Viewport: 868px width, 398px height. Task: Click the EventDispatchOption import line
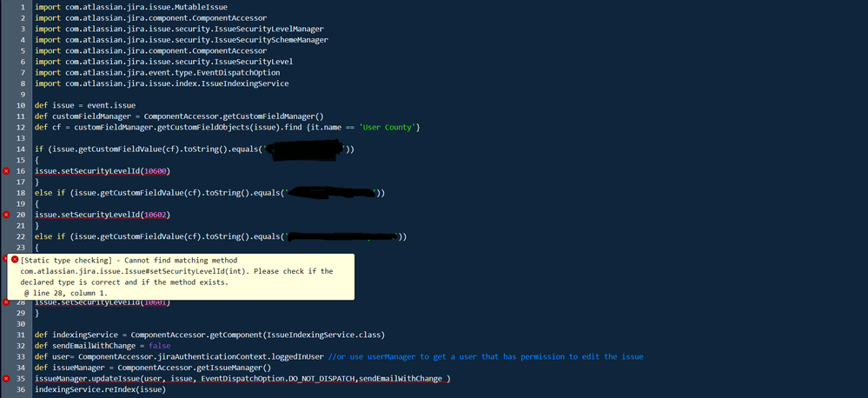tap(156, 72)
